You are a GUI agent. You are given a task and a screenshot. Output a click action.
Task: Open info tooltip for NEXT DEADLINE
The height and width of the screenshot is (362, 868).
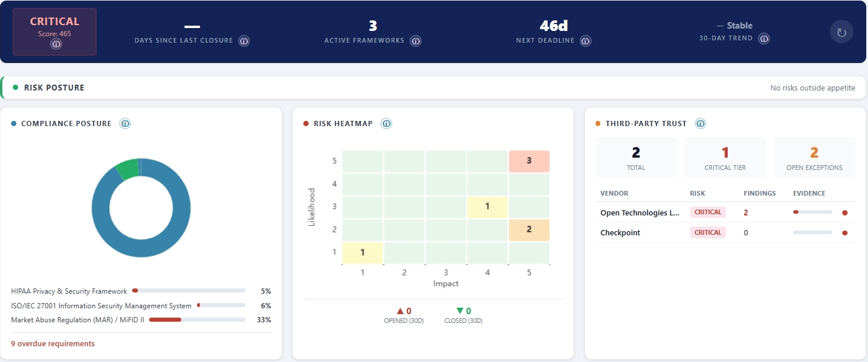(585, 41)
